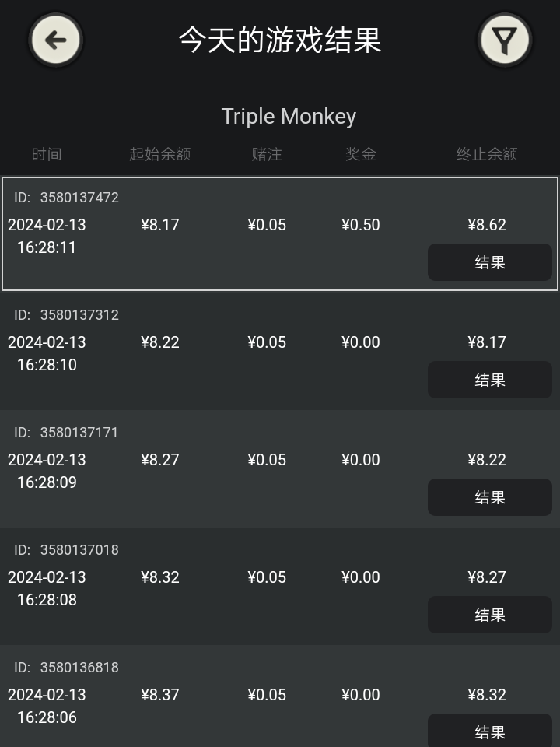Open 结果 for game ID 3580137171
Image resolution: width=560 pixels, height=747 pixels.
click(489, 497)
